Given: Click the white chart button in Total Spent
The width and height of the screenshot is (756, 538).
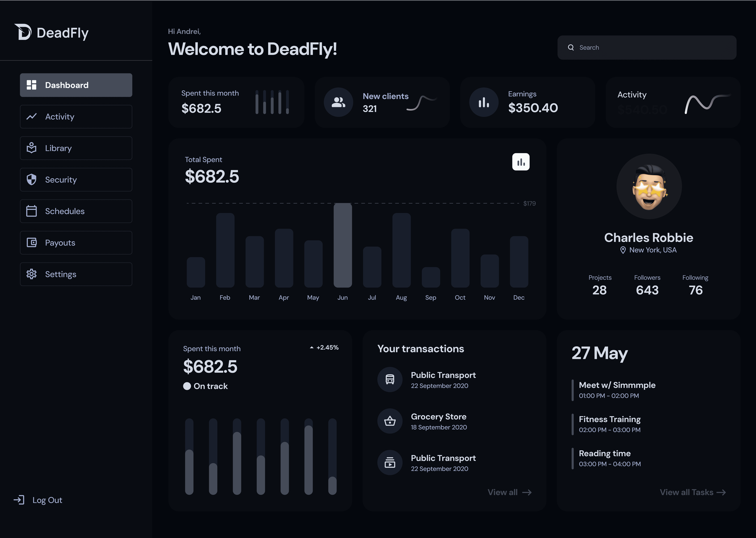Looking at the screenshot, I should [x=521, y=162].
